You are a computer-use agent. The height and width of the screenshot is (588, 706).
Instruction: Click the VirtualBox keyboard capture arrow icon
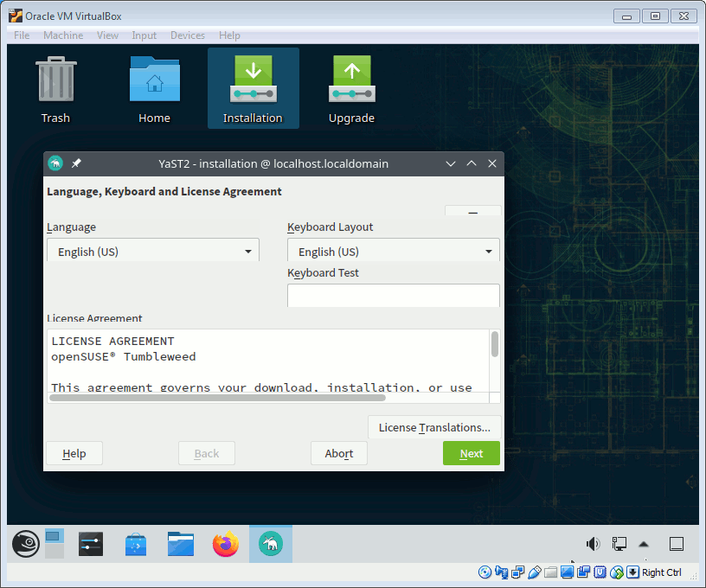coord(632,572)
